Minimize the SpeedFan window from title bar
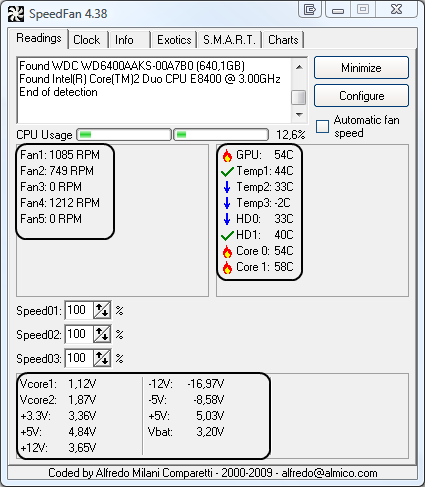Viewport: 425px width, 487px height. pos(338,9)
